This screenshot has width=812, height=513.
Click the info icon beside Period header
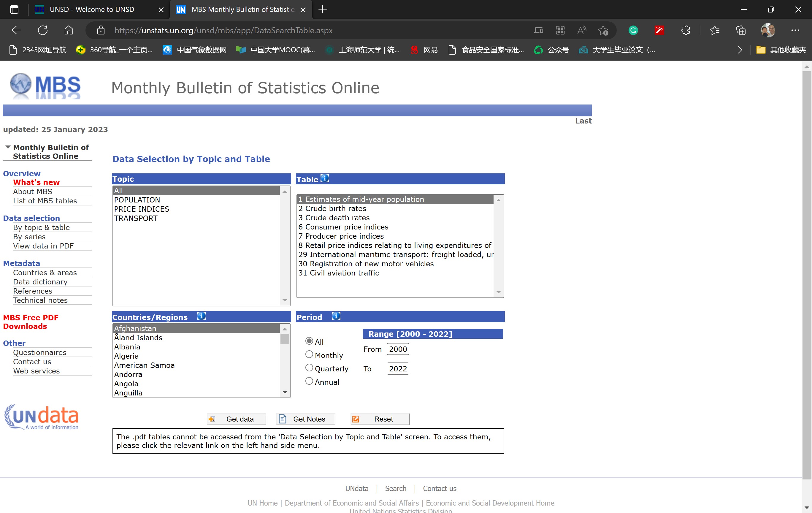pos(336,316)
